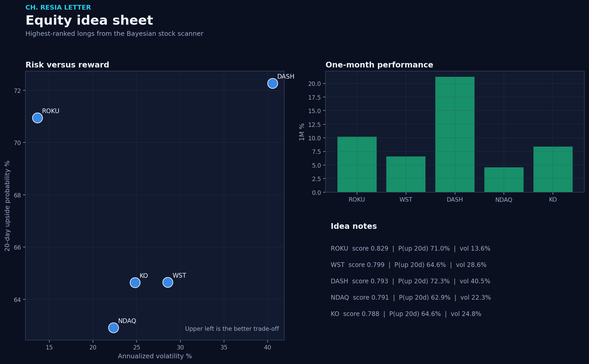Select the 'ROKU score 0.829' note line
Viewport: 589px width, 364px height.
(410, 249)
